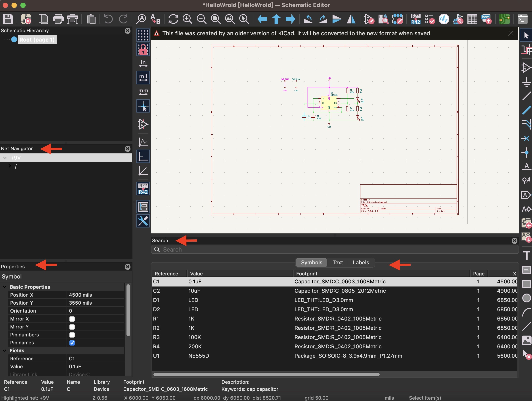
Task: Save the schematic with the floppy icon
Action: click(8, 19)
